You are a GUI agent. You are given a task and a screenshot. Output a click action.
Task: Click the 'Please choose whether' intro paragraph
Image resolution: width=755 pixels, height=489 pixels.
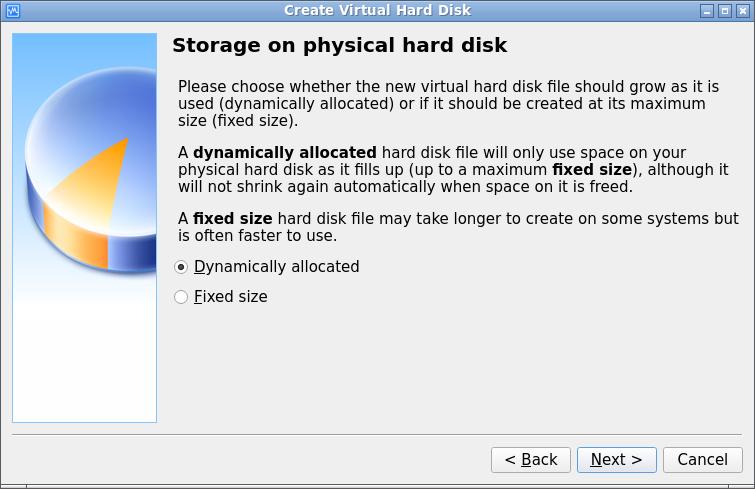[455, 104]
